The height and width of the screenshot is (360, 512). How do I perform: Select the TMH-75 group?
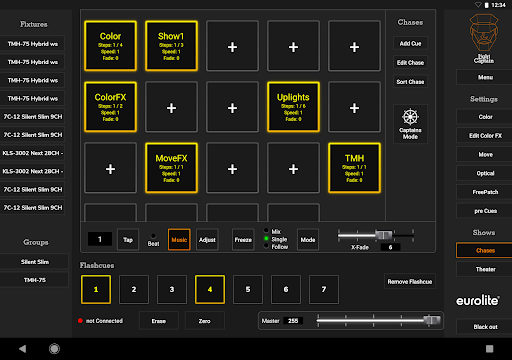click(x=35, y=280)
